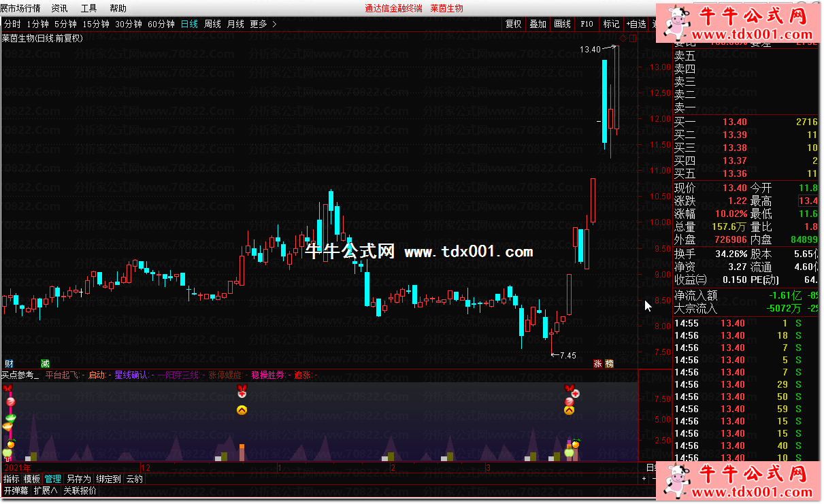The width and height of the screenshot is (824, 504).
Task: Click the 关联报价 linked quotes button
Action: click(x=80, y=490)
